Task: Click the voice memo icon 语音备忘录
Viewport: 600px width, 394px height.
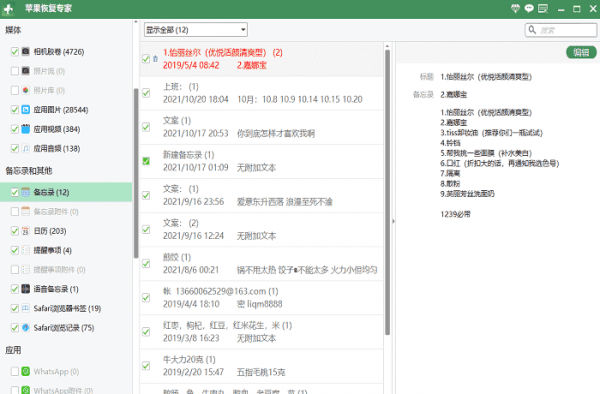Action: [x=25, y=289]
